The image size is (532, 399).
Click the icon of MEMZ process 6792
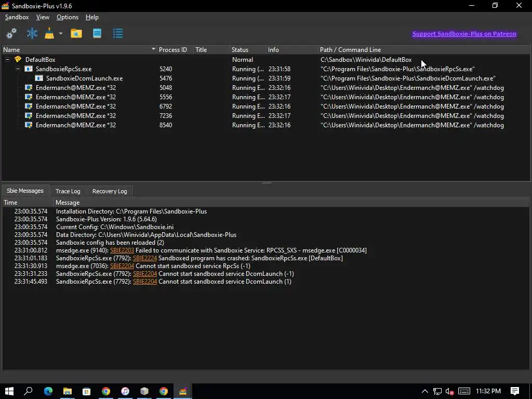pyautogui.click(x=29, y=107)
